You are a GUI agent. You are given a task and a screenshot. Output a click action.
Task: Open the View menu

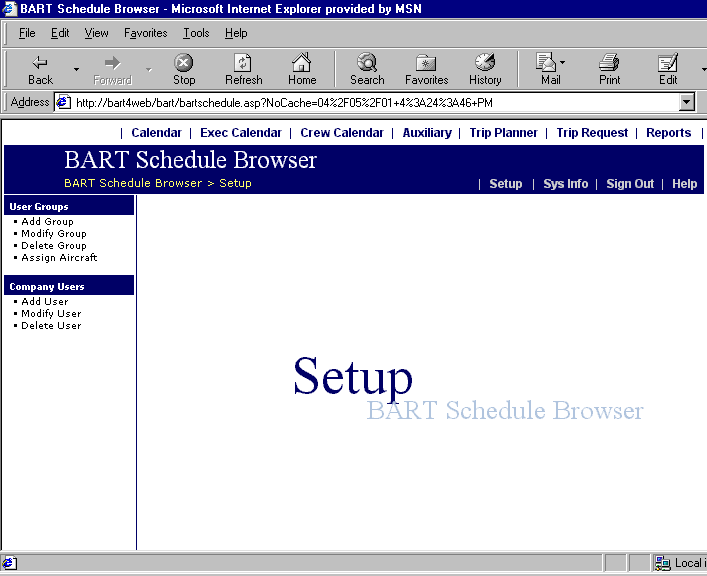point(96,33)
